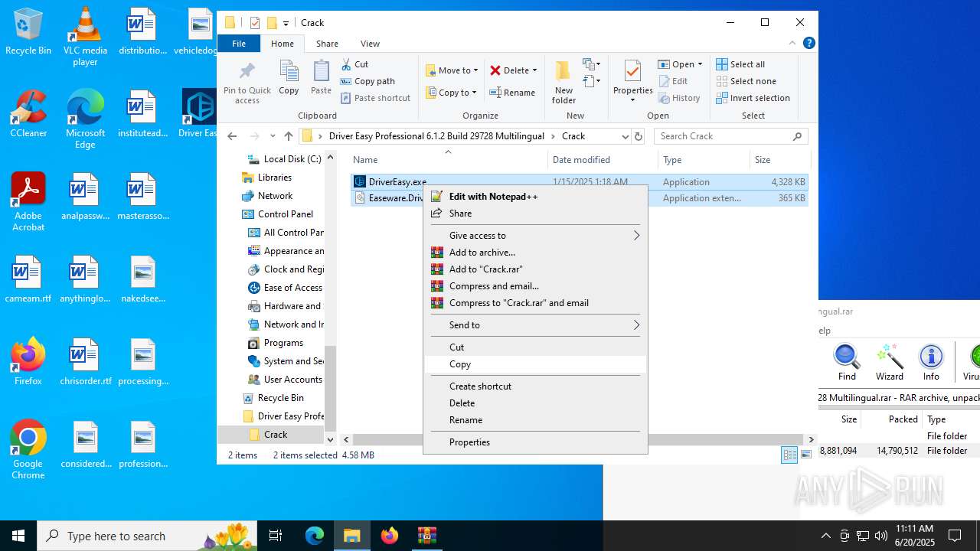
Task: Choose Share in context menu
Action: pyautogui.click(x=535, y=214)
